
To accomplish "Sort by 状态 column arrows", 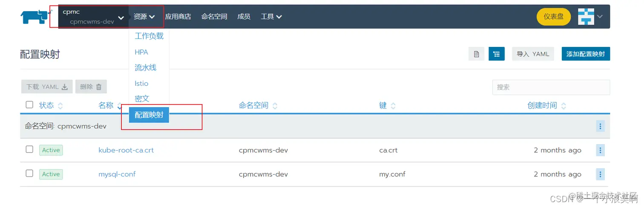I will pyautogui.click(x=60, y=106).
